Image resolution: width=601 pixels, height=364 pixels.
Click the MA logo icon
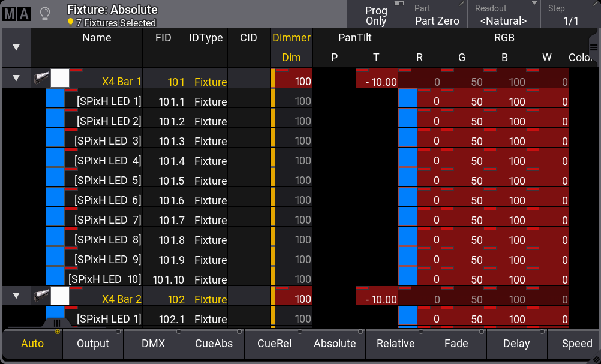[16, 14]
